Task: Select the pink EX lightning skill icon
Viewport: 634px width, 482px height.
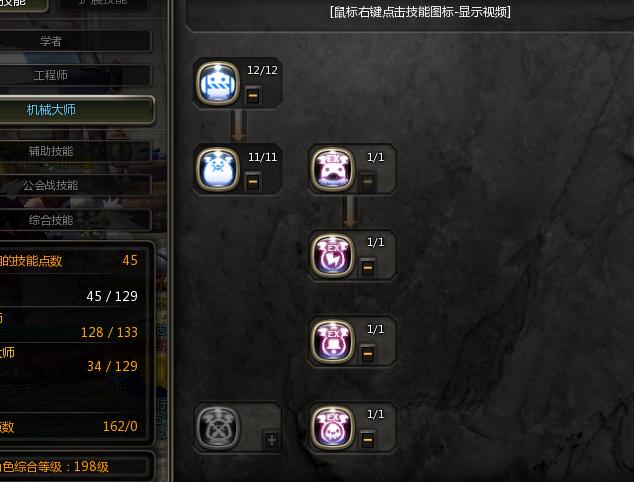Action: [332, 255]
